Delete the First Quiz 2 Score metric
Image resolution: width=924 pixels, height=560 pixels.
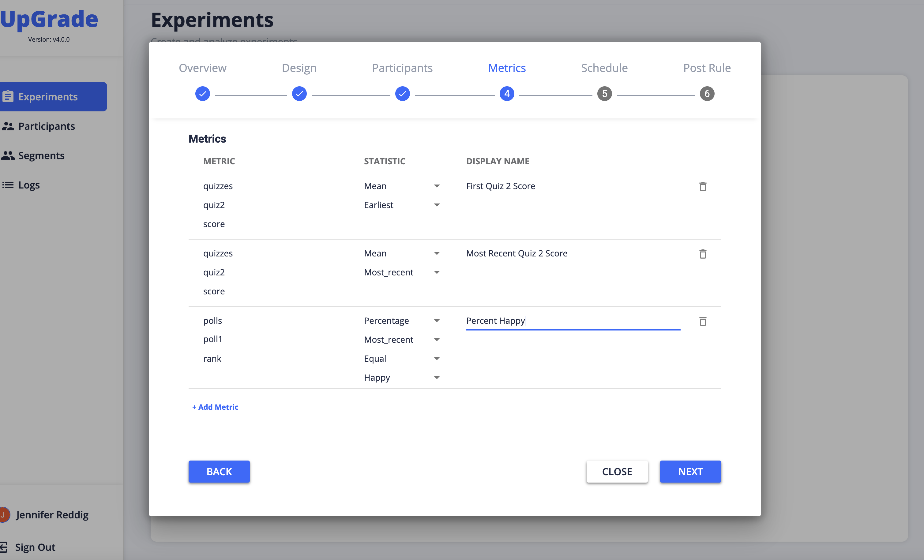tap(702, 186)
